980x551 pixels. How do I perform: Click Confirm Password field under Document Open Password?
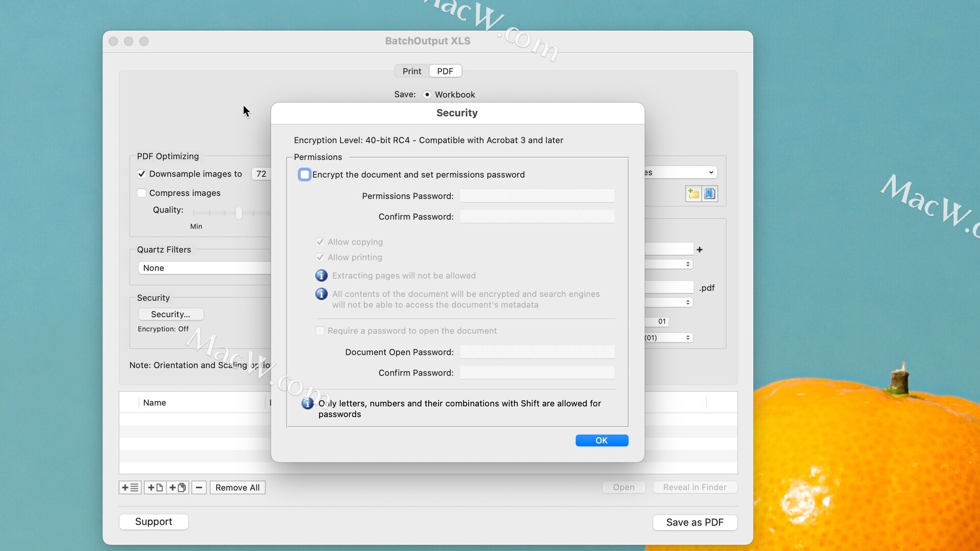[x=537, y=373]
